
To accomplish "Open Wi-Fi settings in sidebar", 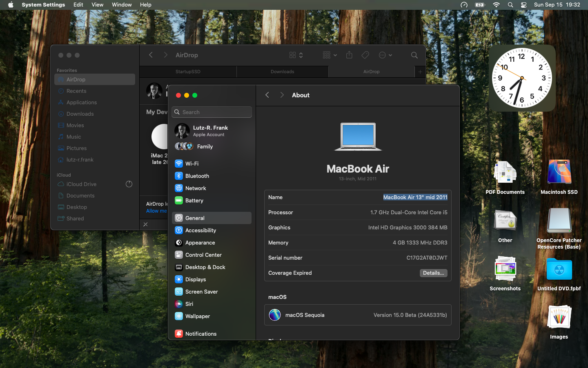I will pos(192,164).
